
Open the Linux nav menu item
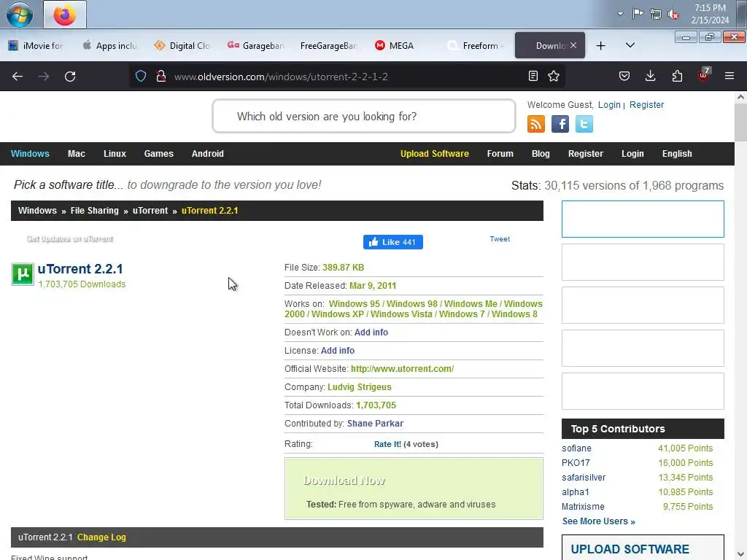click(115, 154)
